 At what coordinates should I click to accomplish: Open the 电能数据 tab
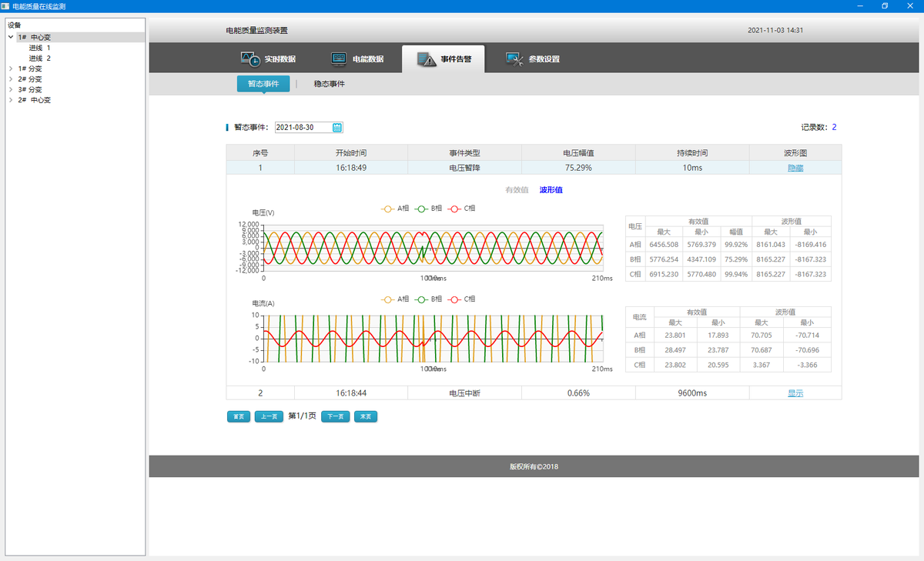coord(357,58)
